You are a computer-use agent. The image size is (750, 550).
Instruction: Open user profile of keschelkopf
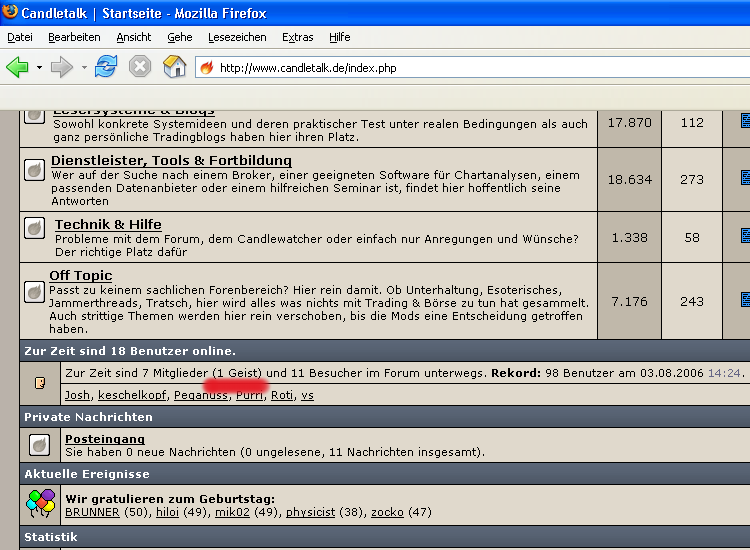[131, 395]
